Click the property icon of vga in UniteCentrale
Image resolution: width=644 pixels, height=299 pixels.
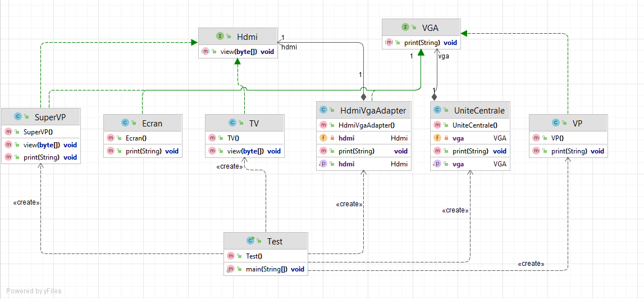pos(437,164)
